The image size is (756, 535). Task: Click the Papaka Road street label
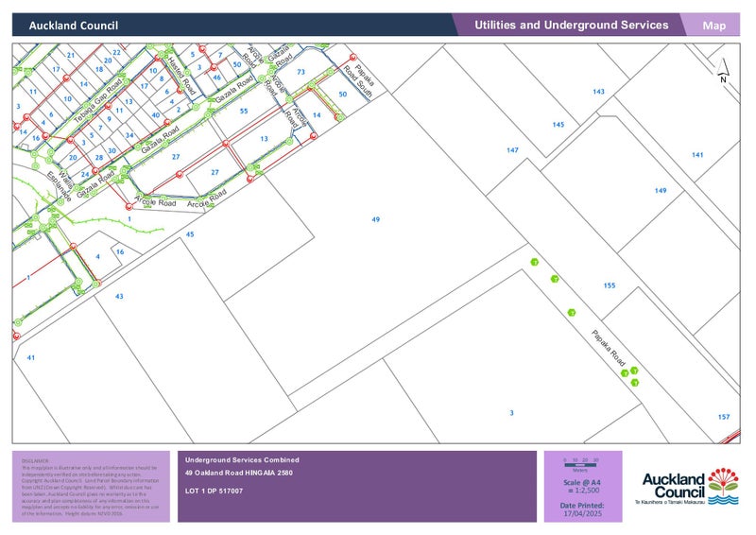click(x=609, y=347)
